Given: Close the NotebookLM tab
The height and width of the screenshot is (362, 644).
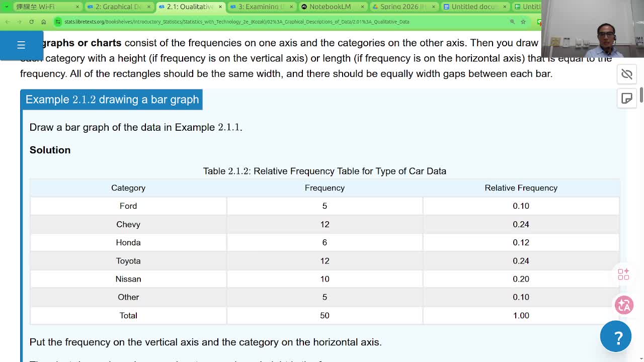Looking at the screenshot, I should 363,7.
